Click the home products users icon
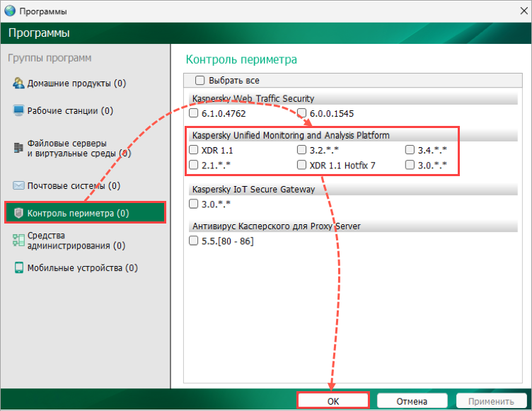532x411 pixels. coord(18,83)
